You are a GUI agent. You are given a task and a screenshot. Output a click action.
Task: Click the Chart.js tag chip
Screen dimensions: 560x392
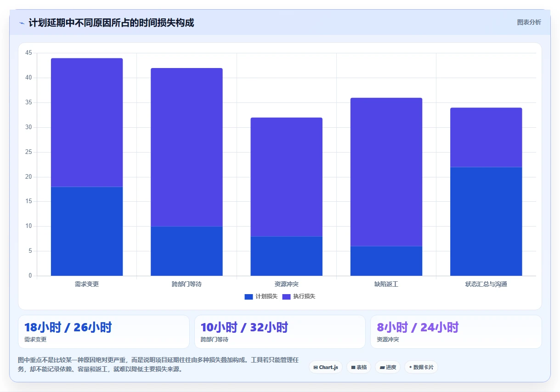click(x=326, y=367)
